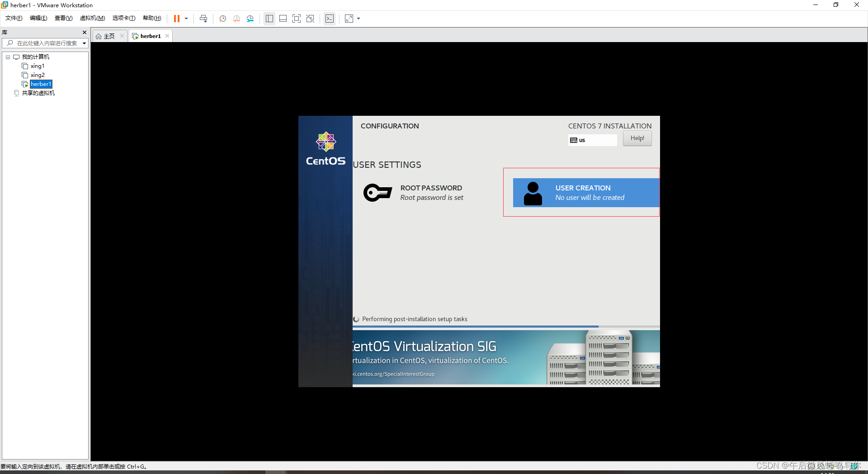
Task: Open the 查看(V) menu
Action: point(63,18)
